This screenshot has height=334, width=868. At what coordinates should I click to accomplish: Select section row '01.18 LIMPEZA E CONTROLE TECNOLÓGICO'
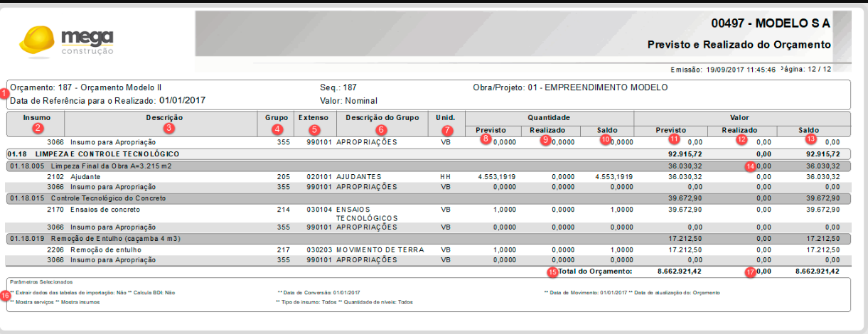pyautogui.click(x=428, y=153)
